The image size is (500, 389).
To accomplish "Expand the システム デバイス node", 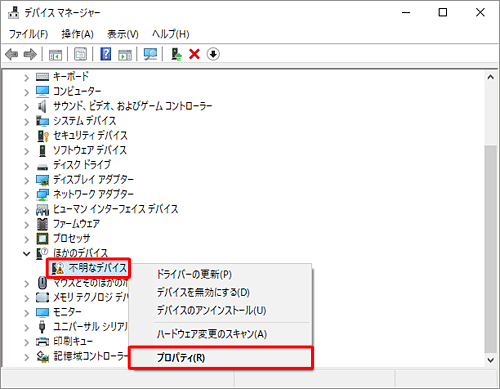I will coord(27,122).
